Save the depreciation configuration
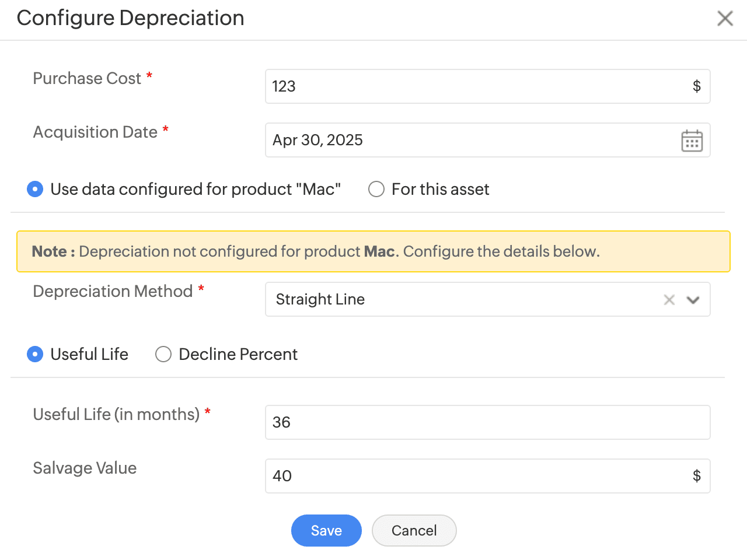Image resolution: width=747 pixels, height=560 pixels. (326, 531)
